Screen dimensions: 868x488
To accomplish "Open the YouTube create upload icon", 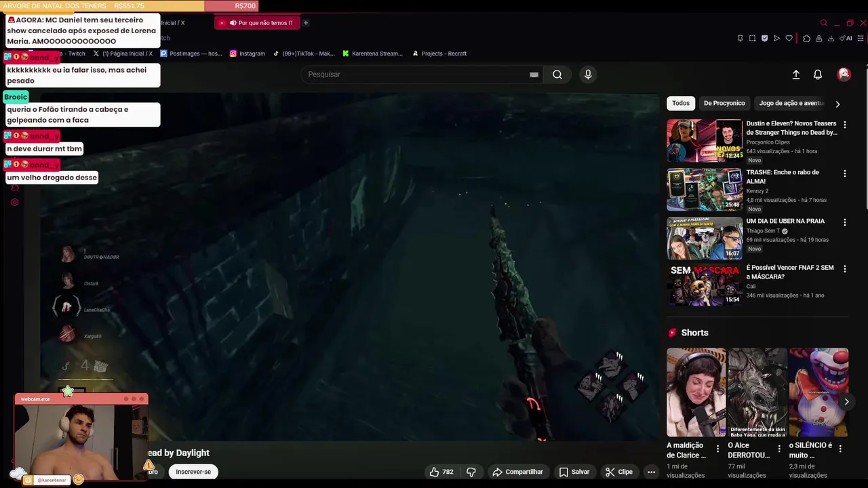I will point(796,75).
